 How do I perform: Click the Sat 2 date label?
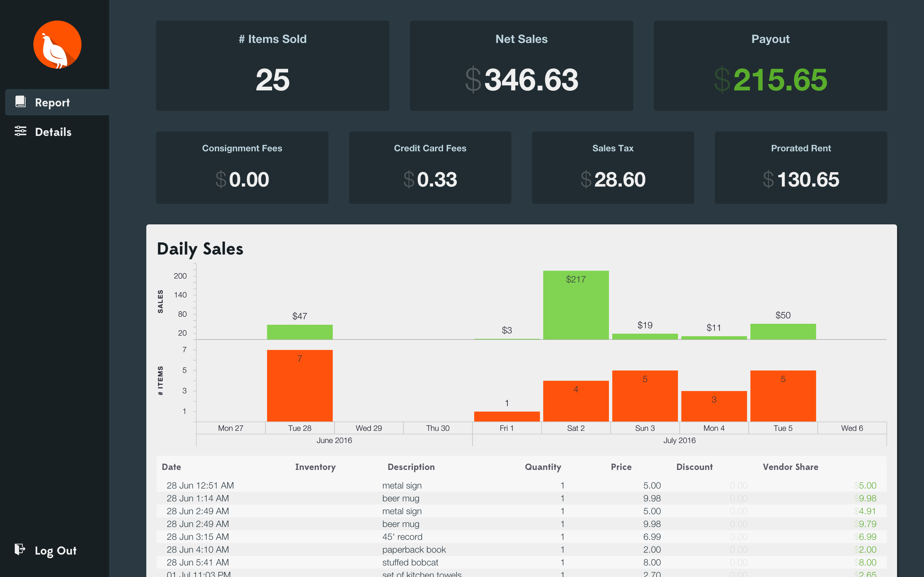point(575,428)
